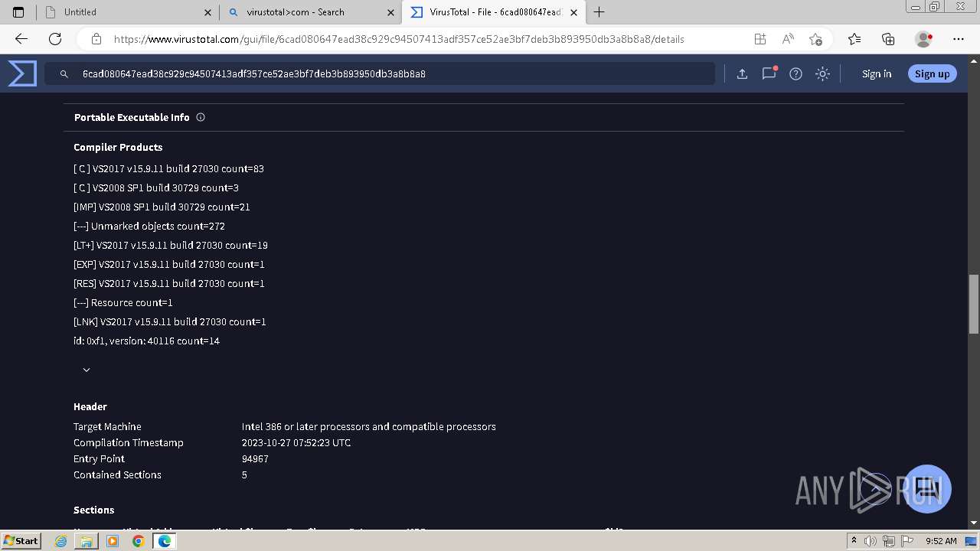Image resolution: width=980 pixels, height=551 pixels.
Task: Click the site lock icon in address bar
Action: click(x=96, y=39)
